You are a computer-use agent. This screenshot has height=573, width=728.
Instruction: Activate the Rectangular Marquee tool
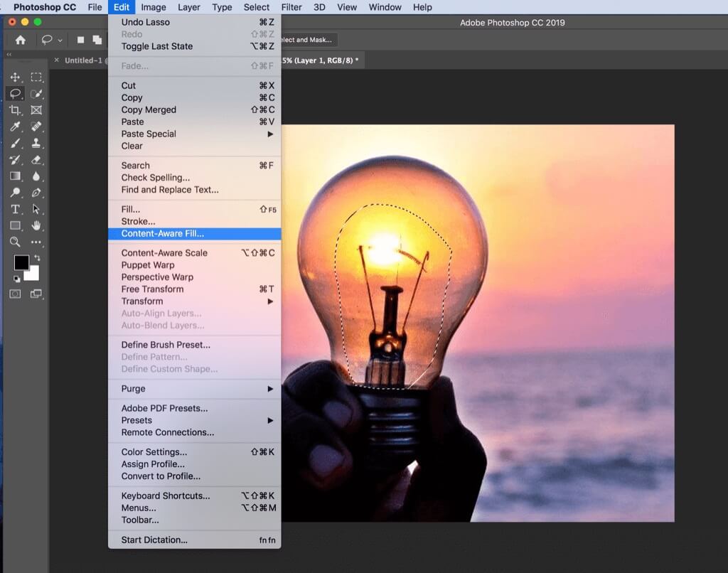pyautogui.click(x=36, y=77)
